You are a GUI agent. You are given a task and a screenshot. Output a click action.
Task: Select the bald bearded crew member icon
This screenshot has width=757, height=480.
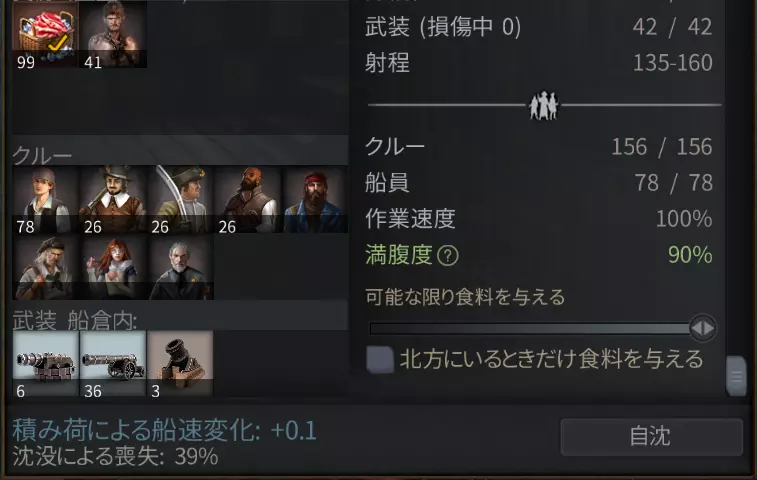click(248, 200)
